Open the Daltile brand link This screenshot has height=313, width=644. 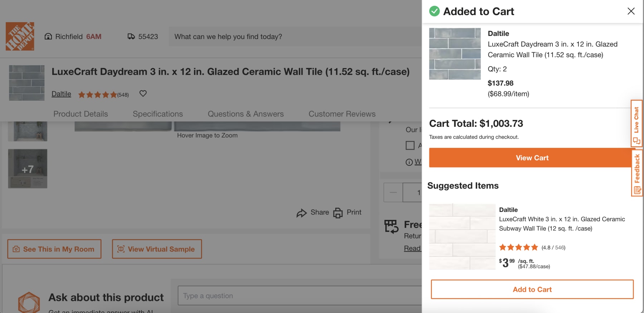pos(61,93)
